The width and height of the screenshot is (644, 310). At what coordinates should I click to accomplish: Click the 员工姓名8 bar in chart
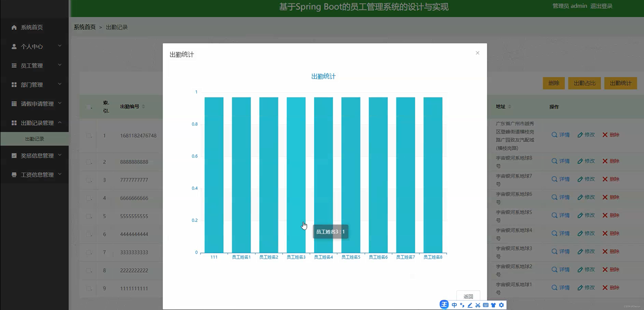pyautogui.click(x=433, y=175)
